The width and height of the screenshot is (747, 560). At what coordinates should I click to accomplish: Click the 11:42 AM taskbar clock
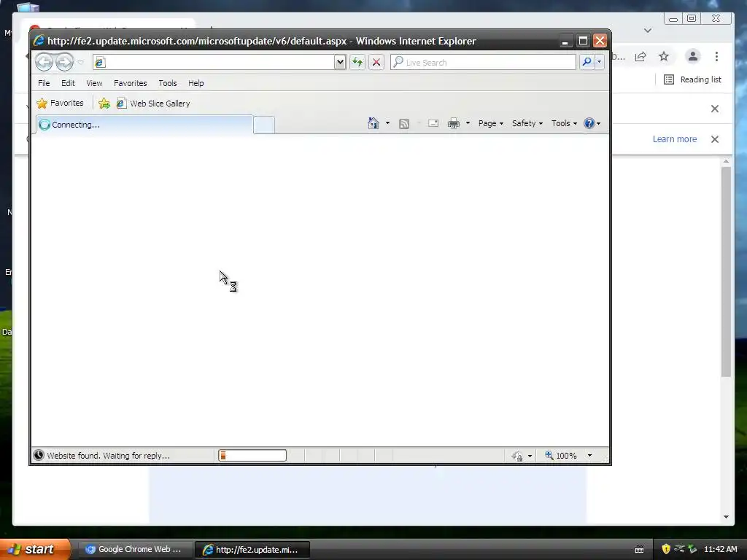point(720,549)
